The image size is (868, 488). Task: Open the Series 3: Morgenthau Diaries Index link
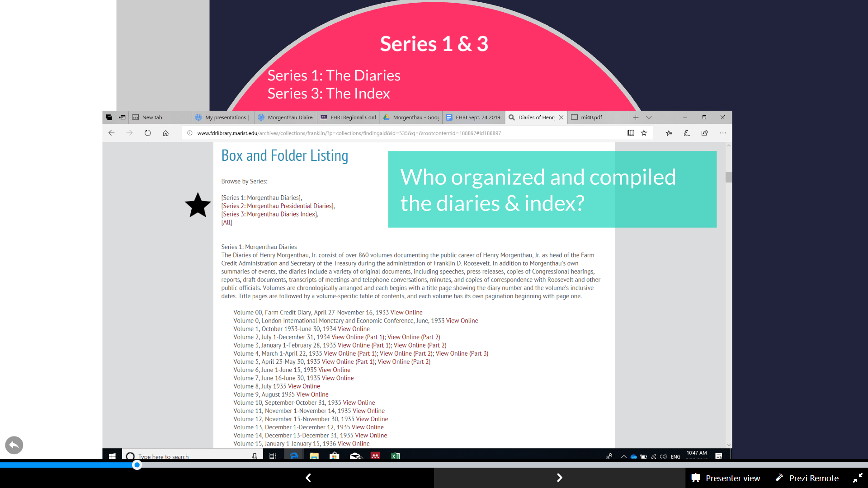(x=269, y=214)
